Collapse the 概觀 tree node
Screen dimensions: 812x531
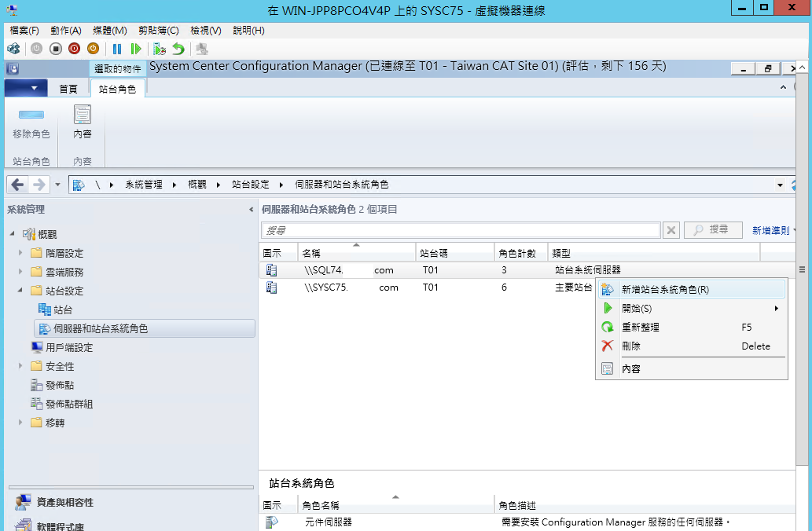point(13,234)
